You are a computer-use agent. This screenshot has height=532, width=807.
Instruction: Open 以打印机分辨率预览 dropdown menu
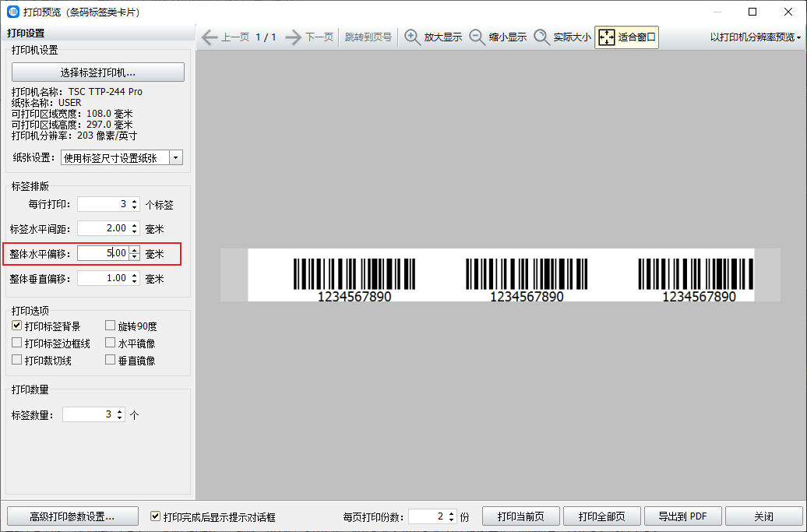coord(756,37)
